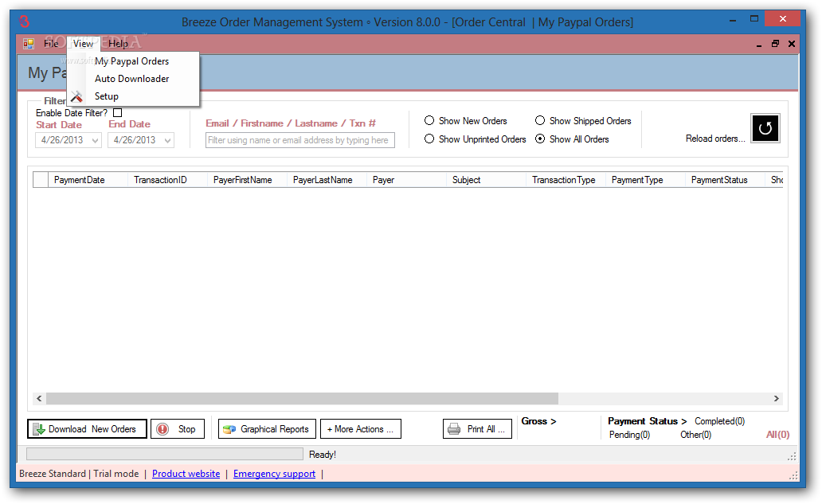
Task: Click the View menu
Action: (84, 44)
